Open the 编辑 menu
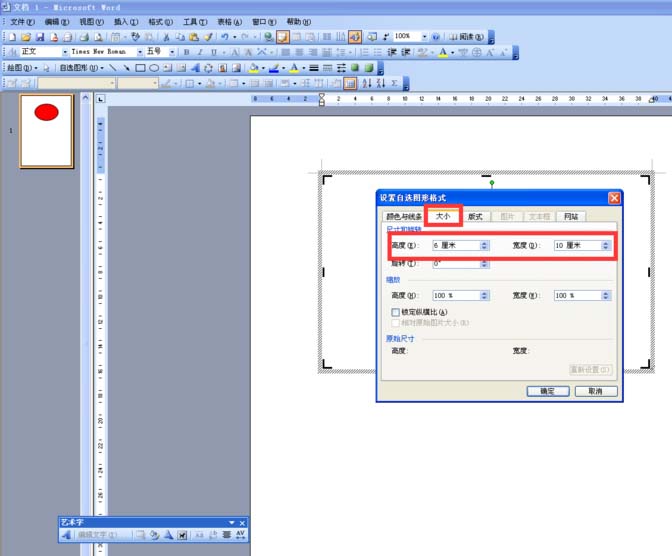Viewport: 672px width, 556px height. (57, 22)
